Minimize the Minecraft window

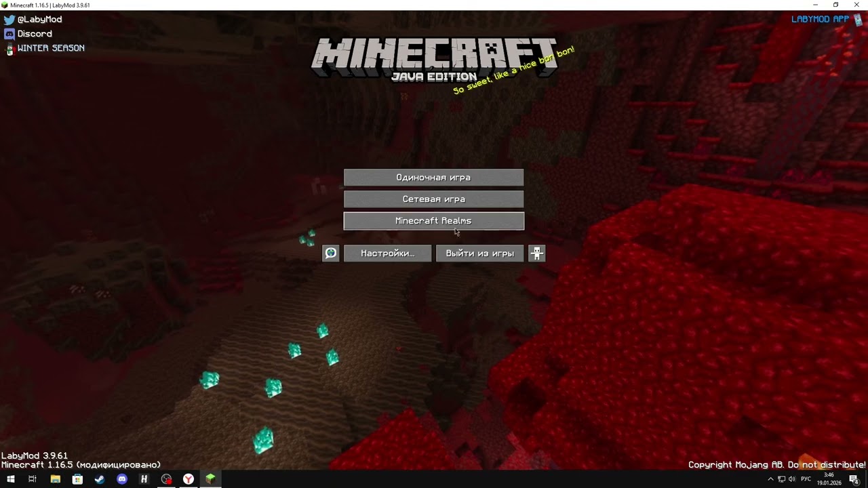[815, 5]
